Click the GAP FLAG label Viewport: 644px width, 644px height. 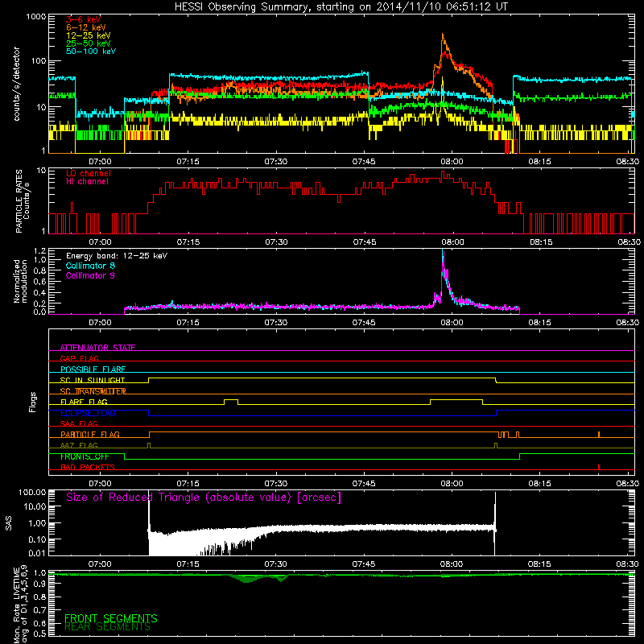79,358
